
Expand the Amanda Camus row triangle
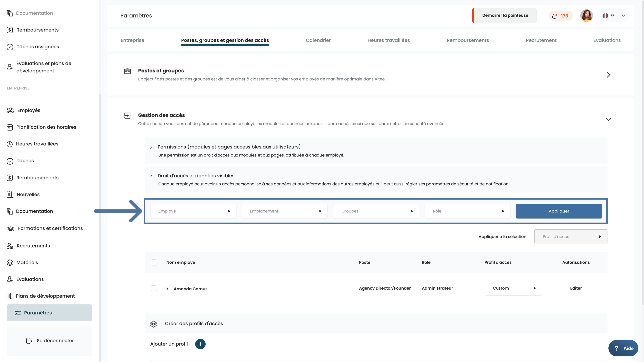click(167, 289)
